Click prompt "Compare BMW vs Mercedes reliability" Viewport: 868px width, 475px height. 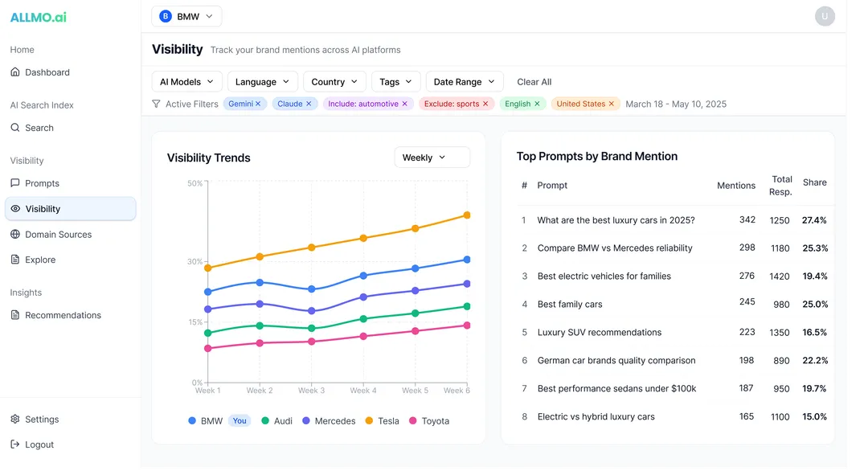click(x=615, y=248)
